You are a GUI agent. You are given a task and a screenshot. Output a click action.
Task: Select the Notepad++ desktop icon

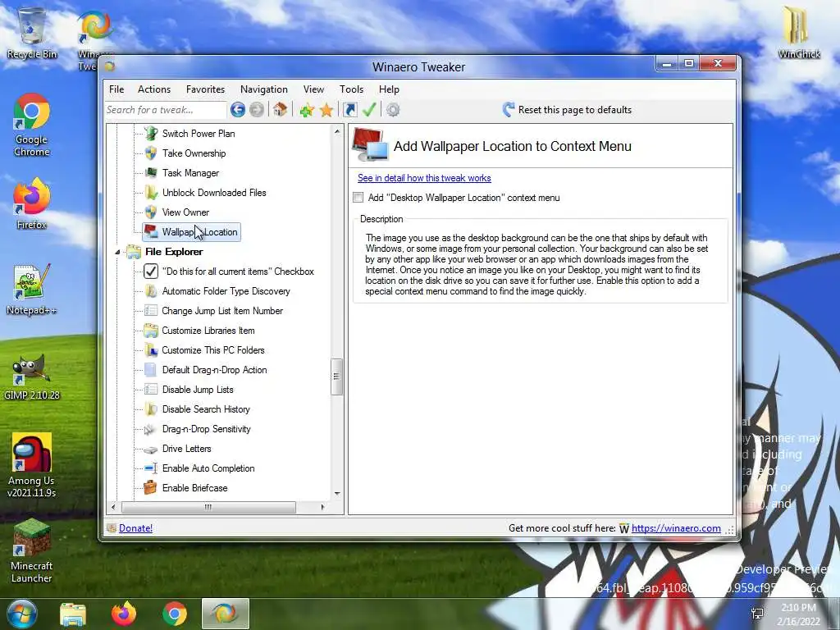32,290
